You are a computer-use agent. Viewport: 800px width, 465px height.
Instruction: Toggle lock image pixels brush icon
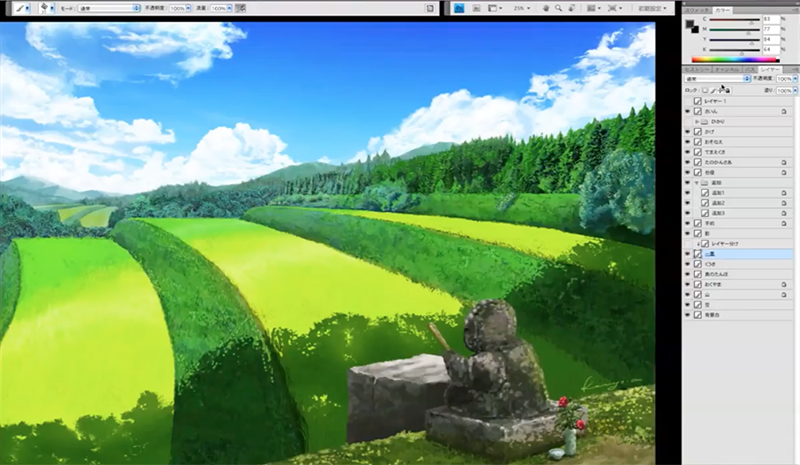[713, 90]
